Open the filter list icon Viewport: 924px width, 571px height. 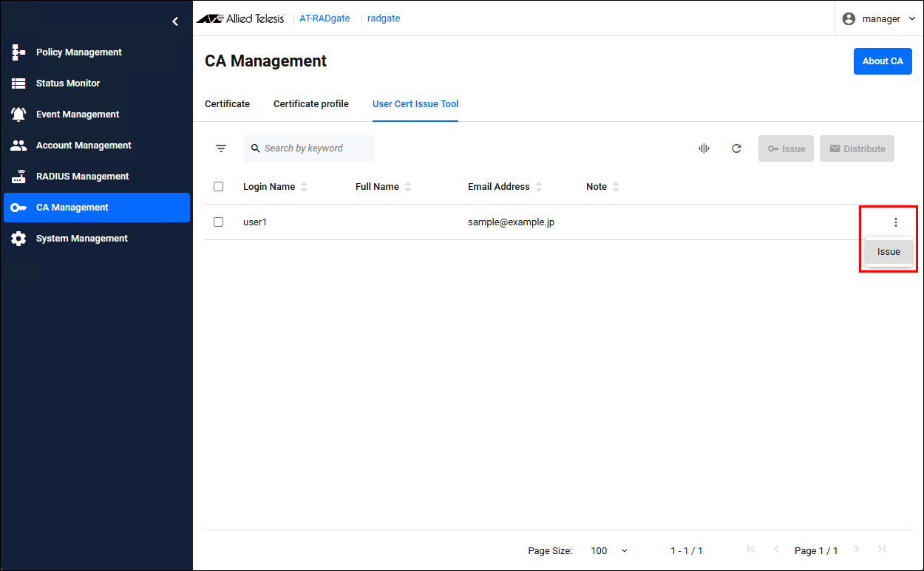click(221, 148)
